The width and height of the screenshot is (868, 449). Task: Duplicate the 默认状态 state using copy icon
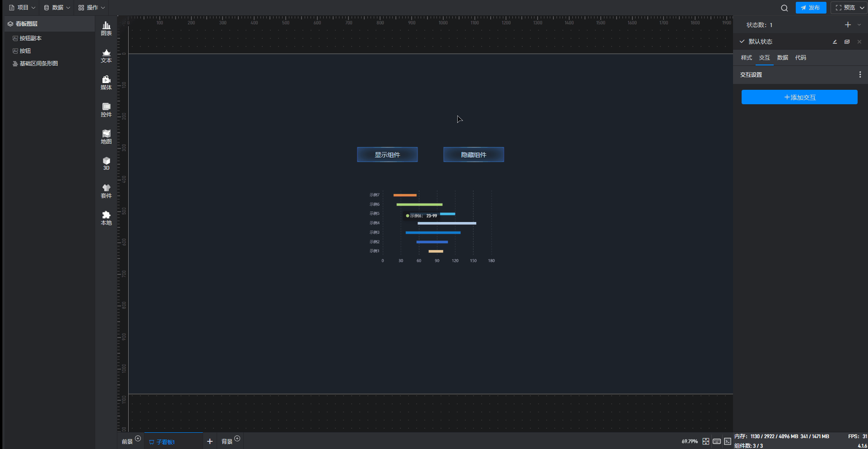[847, 42]
